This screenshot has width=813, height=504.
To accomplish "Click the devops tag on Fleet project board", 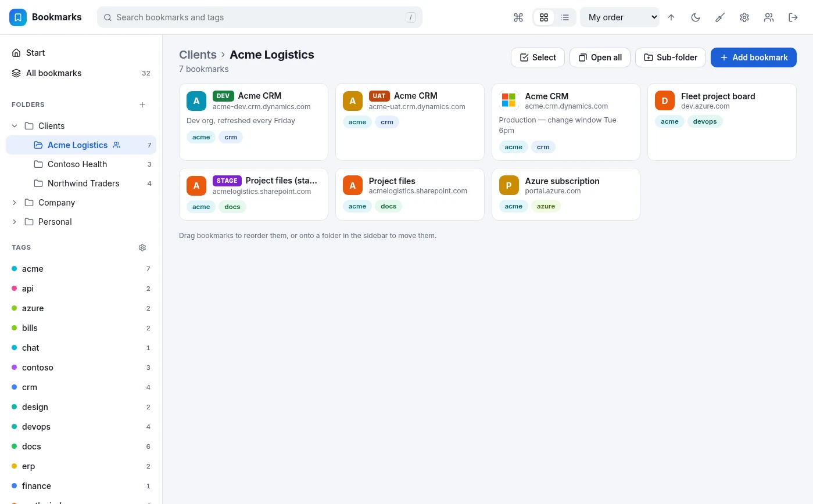I will [705, 121].
